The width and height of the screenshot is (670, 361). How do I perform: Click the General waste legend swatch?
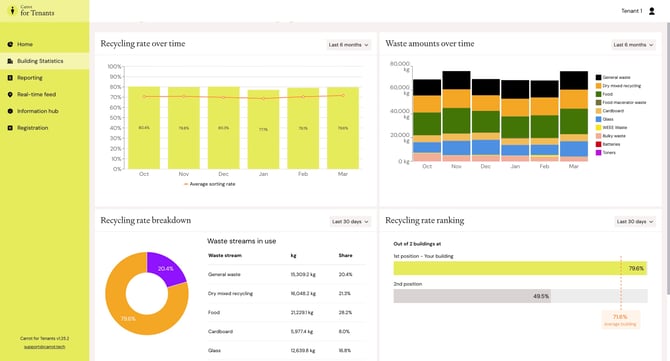click(599, 77)
